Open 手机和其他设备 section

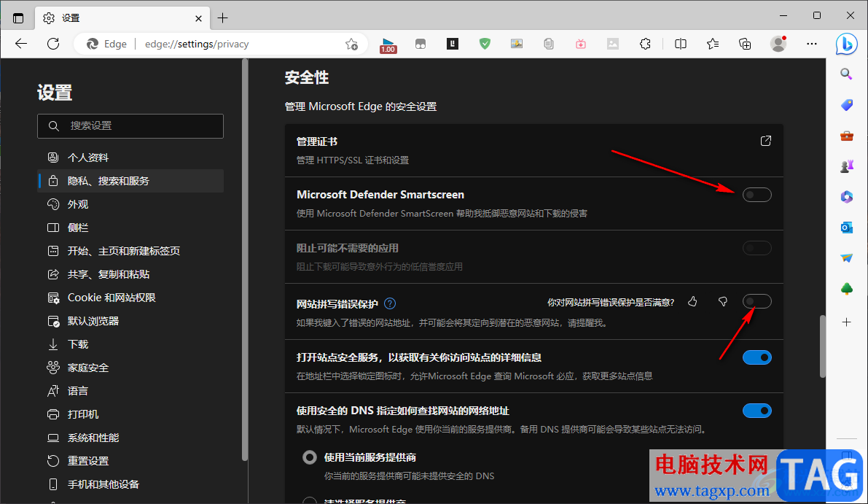pyautogui.click(x=130, y=484)
